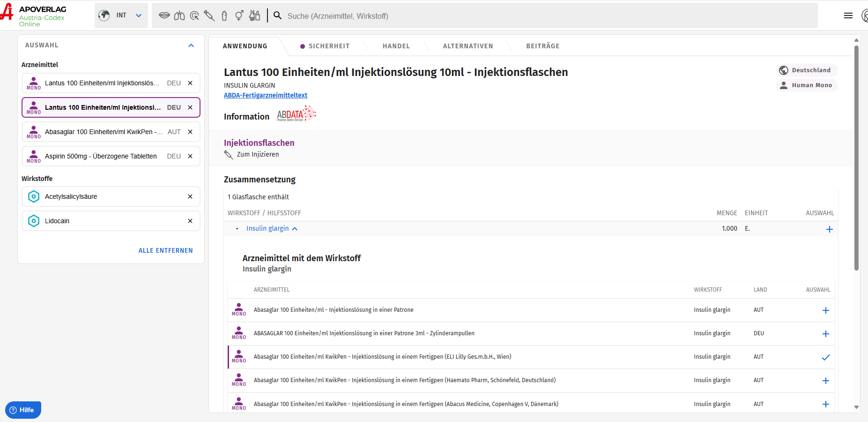Click the Apoverlag Austria-Codex logo
Image resolution: width=868 pixels, height=422 pixels.
[34, 15]
